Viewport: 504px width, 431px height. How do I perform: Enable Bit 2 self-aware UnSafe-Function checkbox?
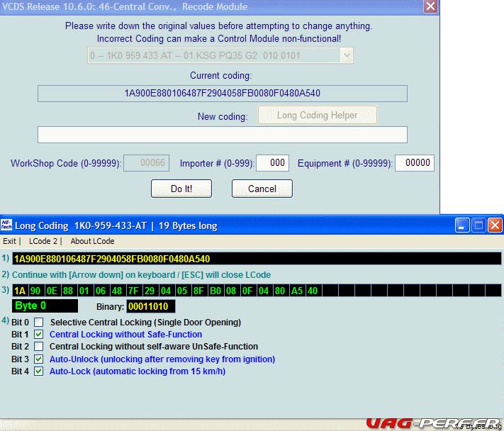click(38, 347)
